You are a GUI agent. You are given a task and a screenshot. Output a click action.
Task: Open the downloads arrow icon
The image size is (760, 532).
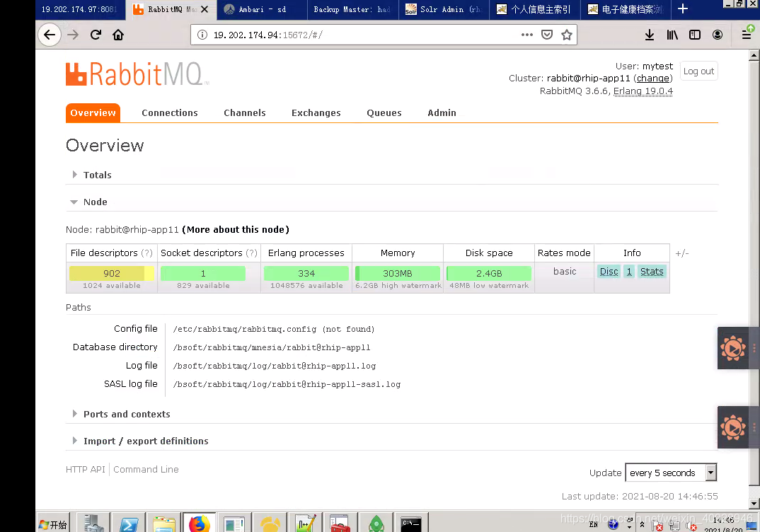pos(650,35)
